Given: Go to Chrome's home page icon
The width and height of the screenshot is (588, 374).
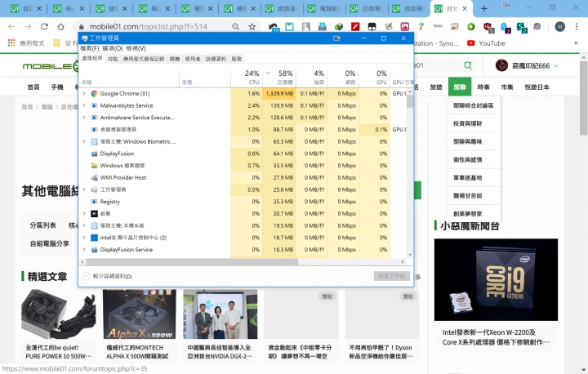Looking at the screenshot, I should click(x=60, y=27).
